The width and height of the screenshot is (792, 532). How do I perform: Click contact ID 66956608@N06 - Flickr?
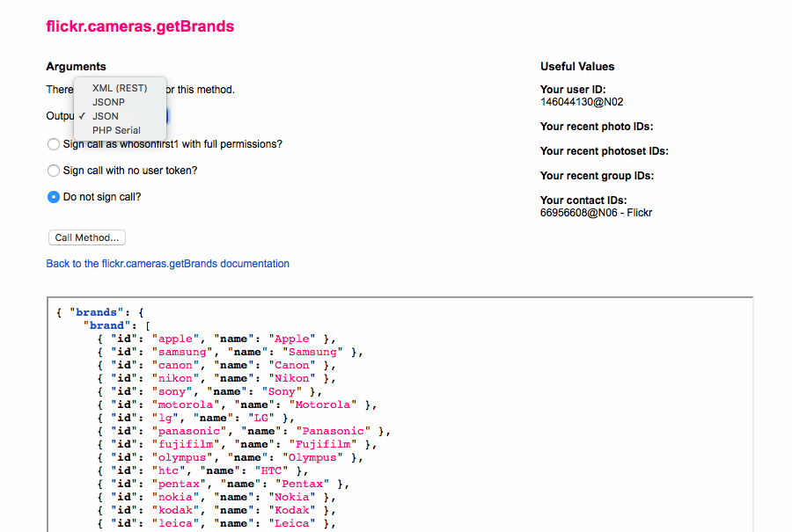point(596,213)
